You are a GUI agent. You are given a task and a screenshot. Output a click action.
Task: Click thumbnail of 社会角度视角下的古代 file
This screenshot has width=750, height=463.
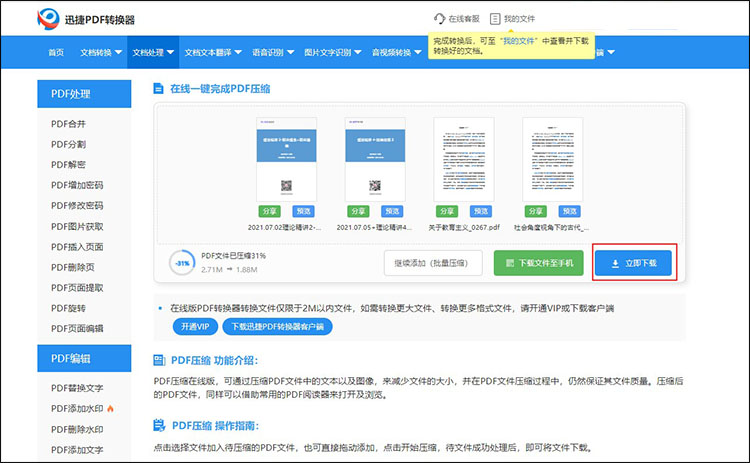[x=552, y=159]
